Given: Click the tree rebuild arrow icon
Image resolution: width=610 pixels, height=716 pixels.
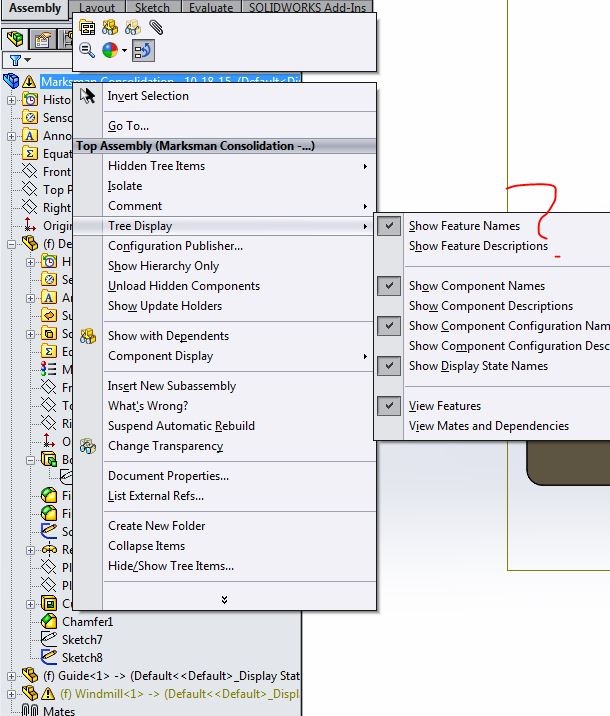Looking at the screenshot, I should click(143, 50).
